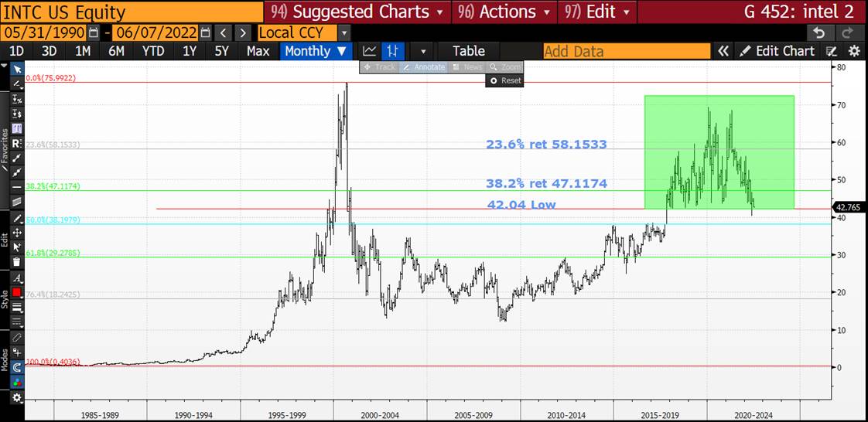Open the chart type dropdown arrow
Screen dimensions: 868x422
tap(423, 52)
